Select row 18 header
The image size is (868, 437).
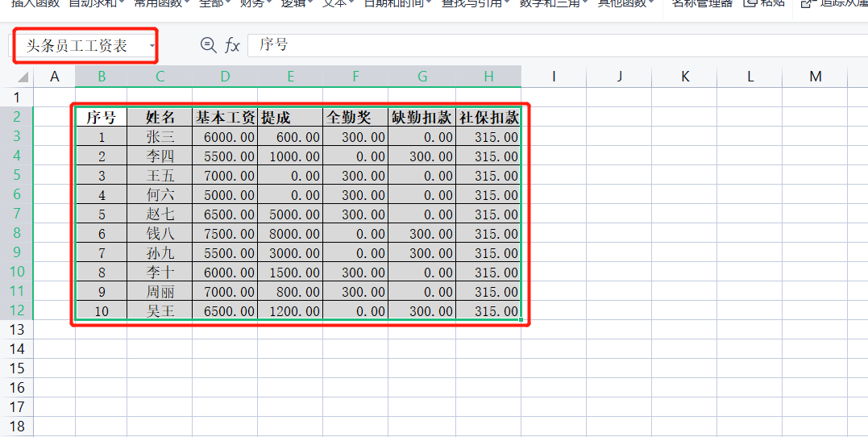(x=16, y=426)
